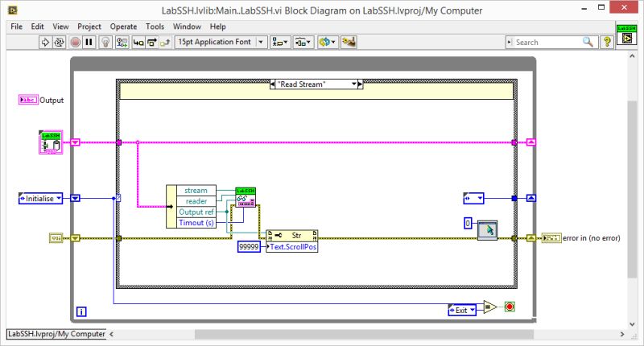Click the Step Over button
This screenshot has width=644, height=346.
coord(152,42)
